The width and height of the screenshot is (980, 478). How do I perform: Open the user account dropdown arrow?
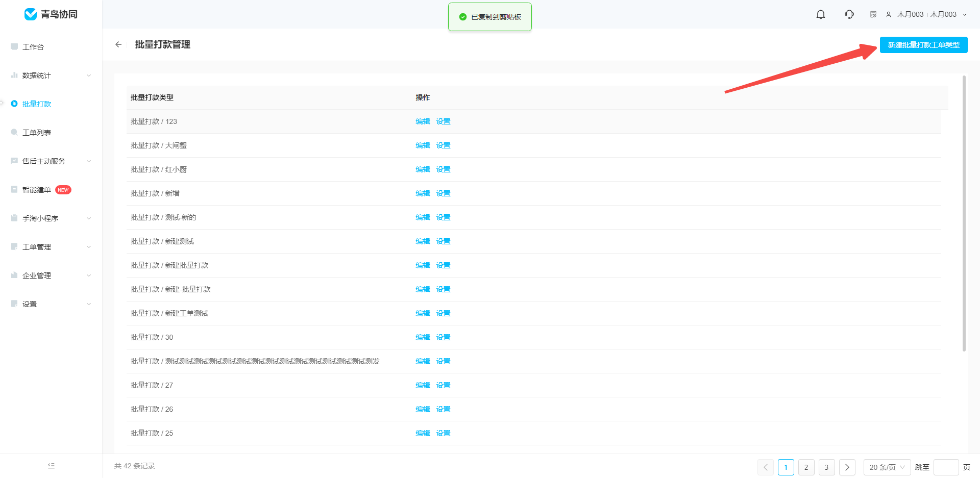[x=965, y=15]
